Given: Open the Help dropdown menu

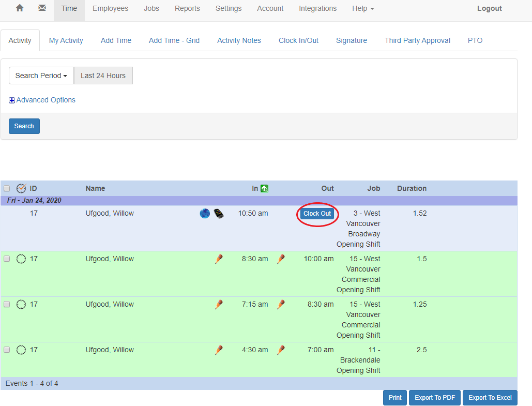Looking at the screenshot, I should [363, 8].
